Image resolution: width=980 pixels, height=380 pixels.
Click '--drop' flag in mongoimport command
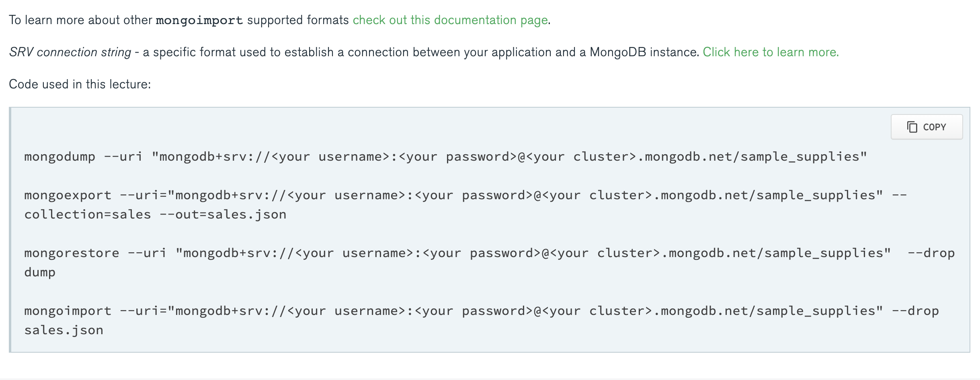click(915, 311)
